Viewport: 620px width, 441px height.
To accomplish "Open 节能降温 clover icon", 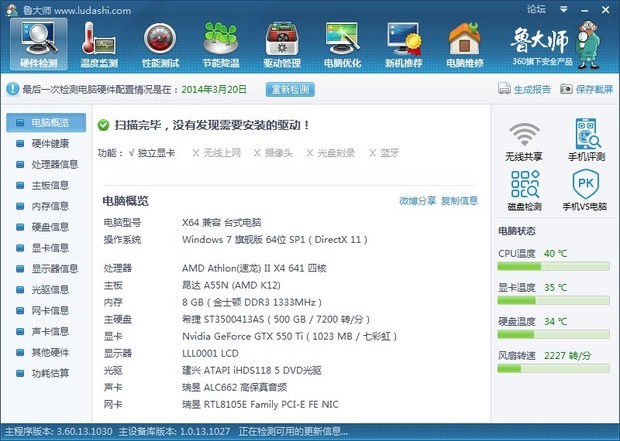I will pos(221,44).
